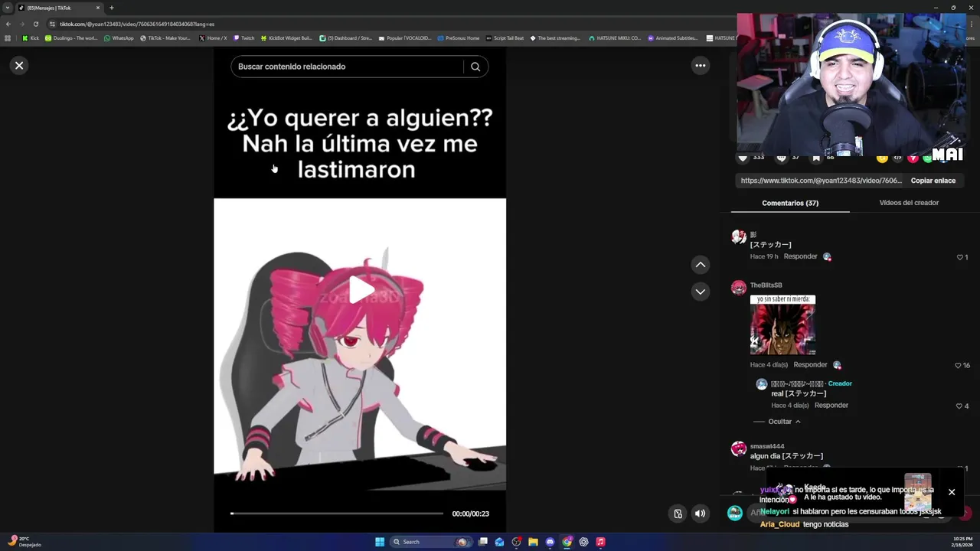Open PreSonus: Home bookmark
The width and height of the screenshot is (980, 551).
click(x=458, y=37)
